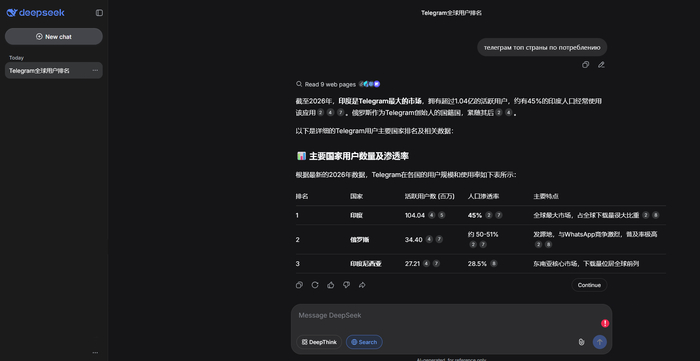Click the red exclamation alert icon
This screenshot has width=700, height=361.
605,324
